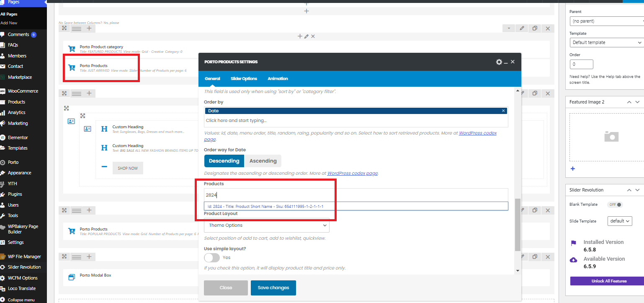Move Featured Image 2 panel down
This screenshot has width=644, height=303.
coord(637,102)
